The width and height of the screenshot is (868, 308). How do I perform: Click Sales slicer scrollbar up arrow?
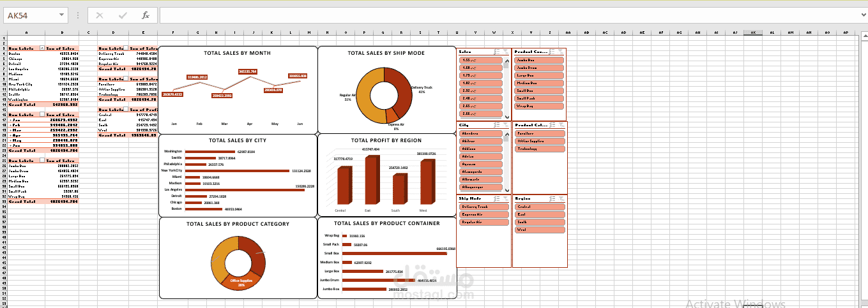click(x=507, y=61)
